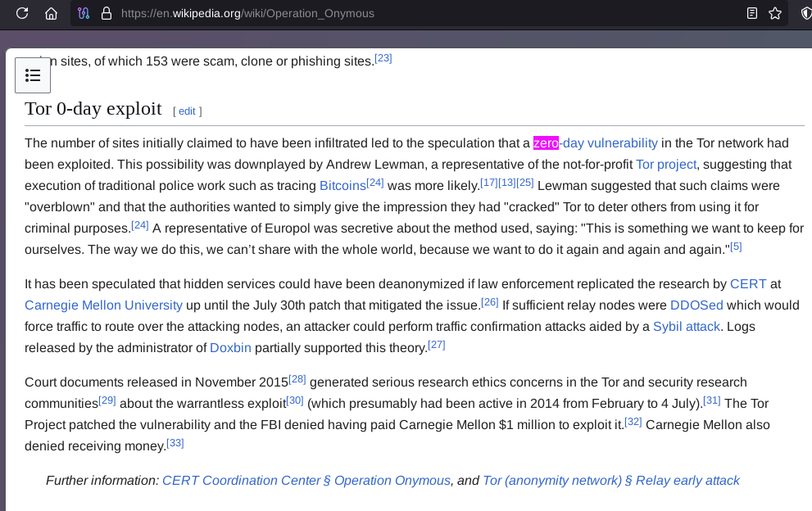Jump to citation [32]
812x511 pixels.
pyautogui.click(x=633, y=422)
